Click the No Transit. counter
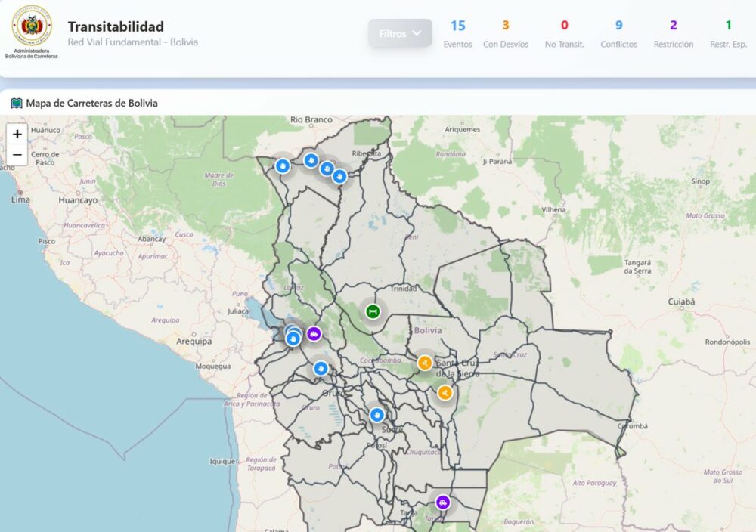 click(564, 34)
